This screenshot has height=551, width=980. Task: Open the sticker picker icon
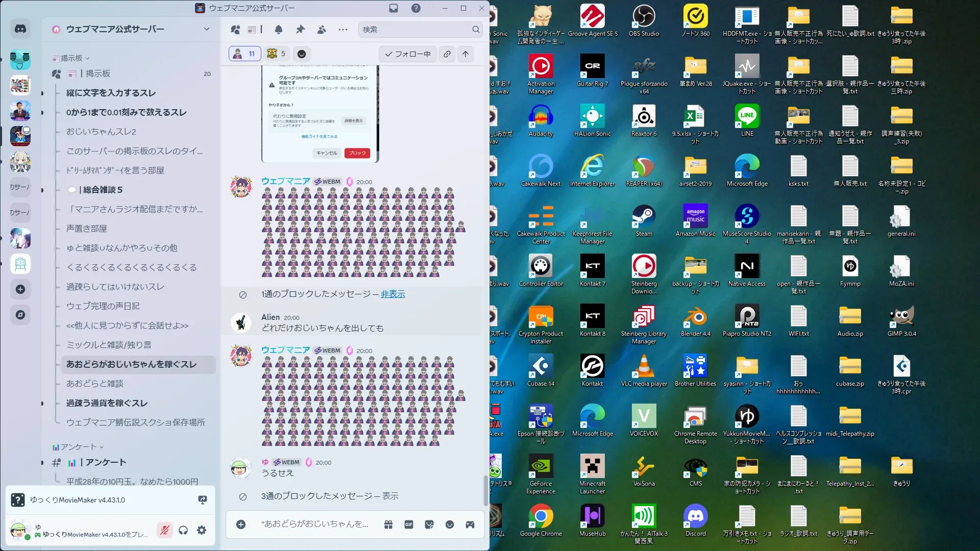pyautogui.click(x=429, y=524)
